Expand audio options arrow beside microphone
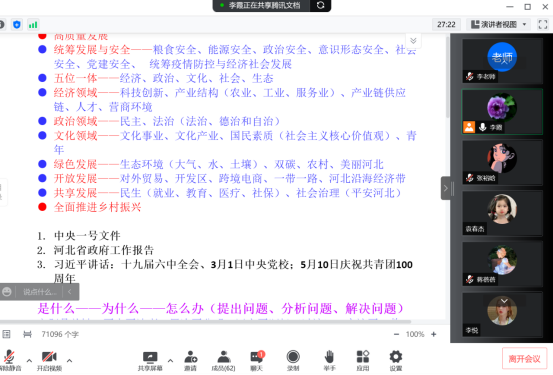 [29, 361]
